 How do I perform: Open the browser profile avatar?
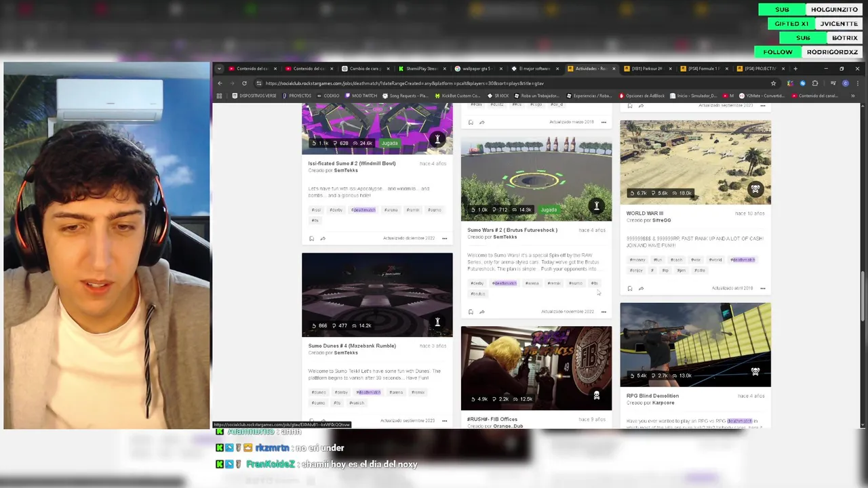tap(845, 83)
